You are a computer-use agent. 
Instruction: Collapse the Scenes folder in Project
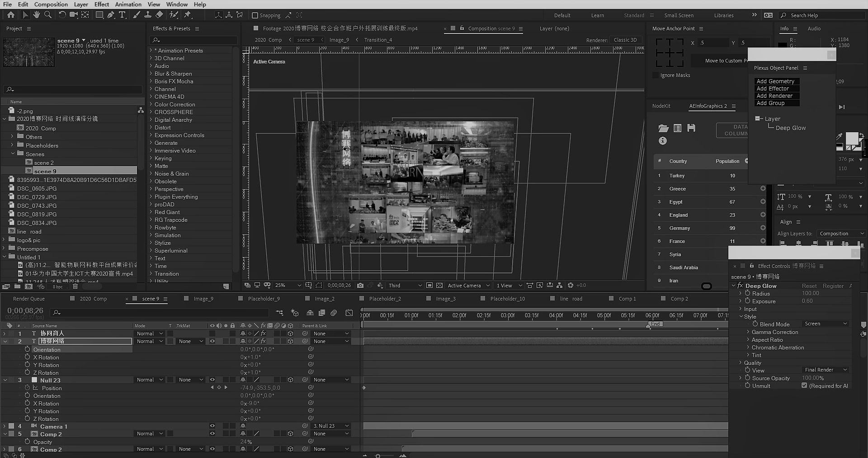[13, 154]
